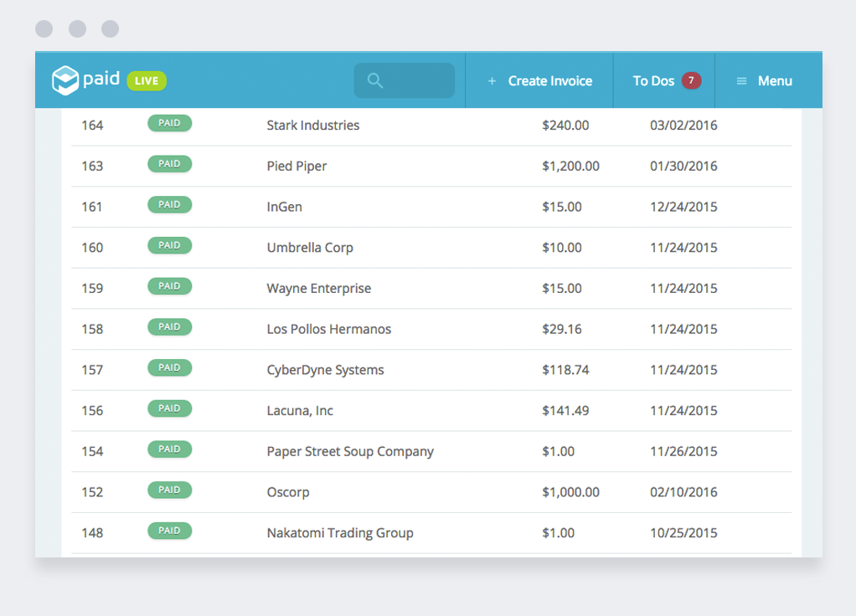Select Umbrella Corp customer name
This screenshot has width=856, height=616.
pyautogui.click(x=310, y=248)
